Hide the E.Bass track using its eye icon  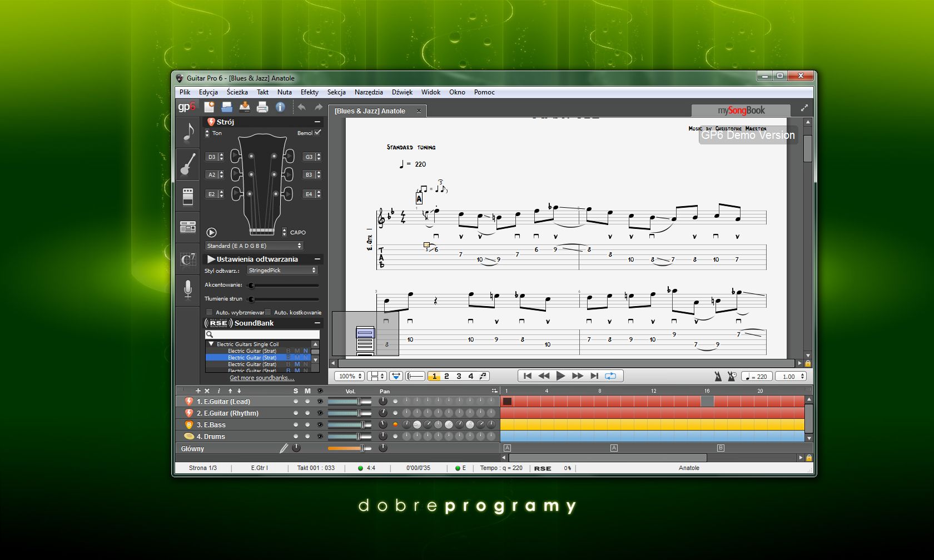pos(320,424)
